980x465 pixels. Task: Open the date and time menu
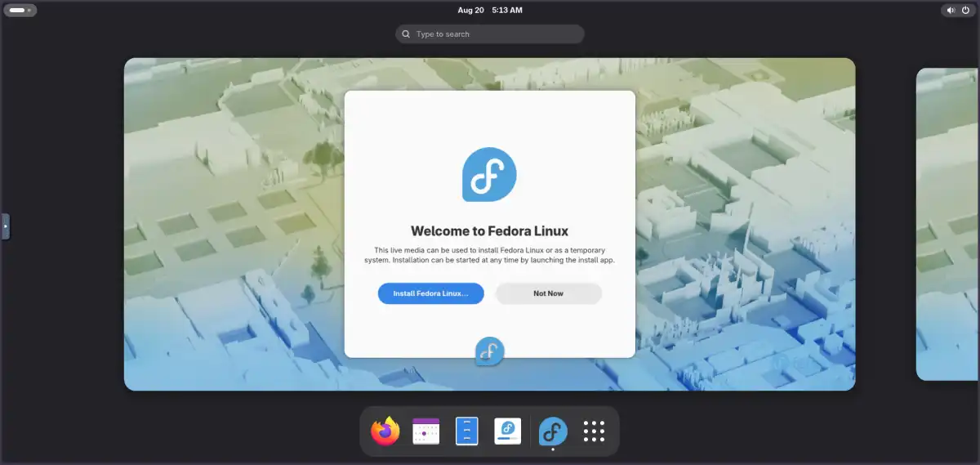tap(490, 11)
